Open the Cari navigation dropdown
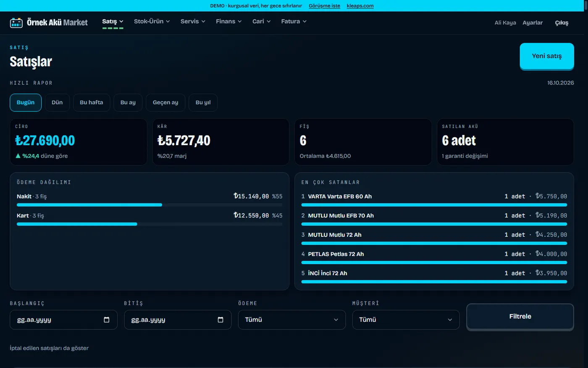 click(261, 21)
